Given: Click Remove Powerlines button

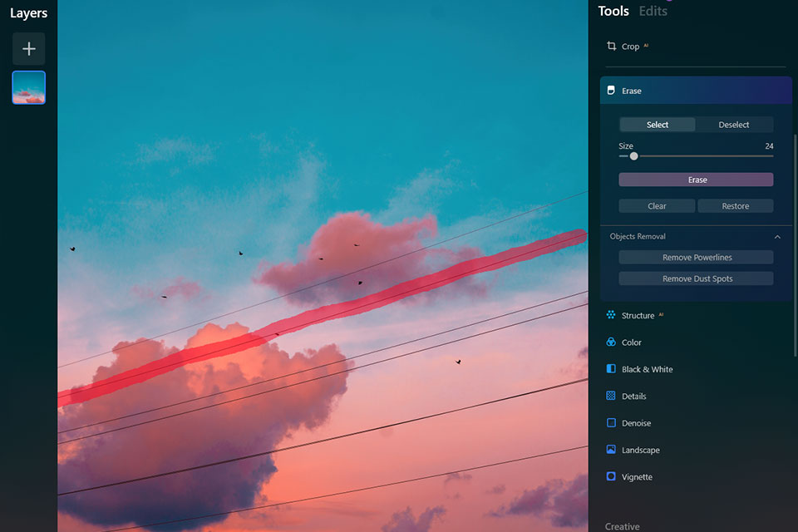Looking at the screenshot, I should (696, 258).
